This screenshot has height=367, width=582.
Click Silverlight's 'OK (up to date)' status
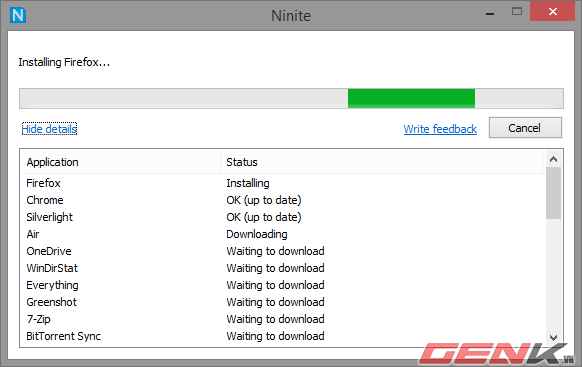(x=264, y=217)
